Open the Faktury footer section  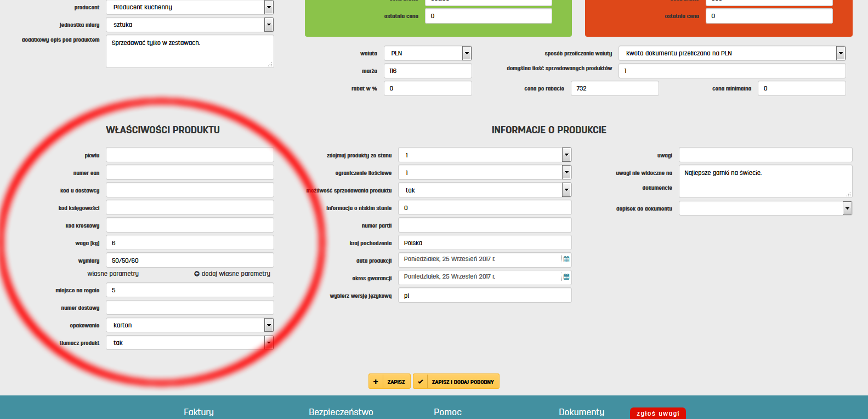198,412
